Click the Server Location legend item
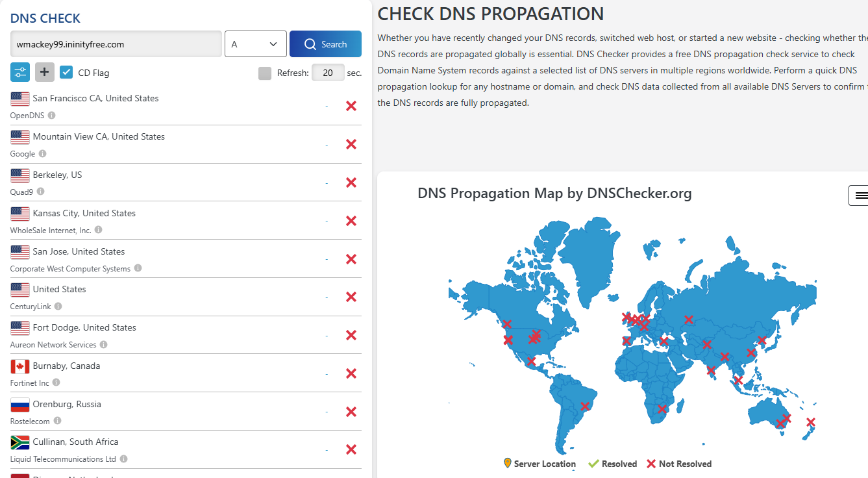 539,464
